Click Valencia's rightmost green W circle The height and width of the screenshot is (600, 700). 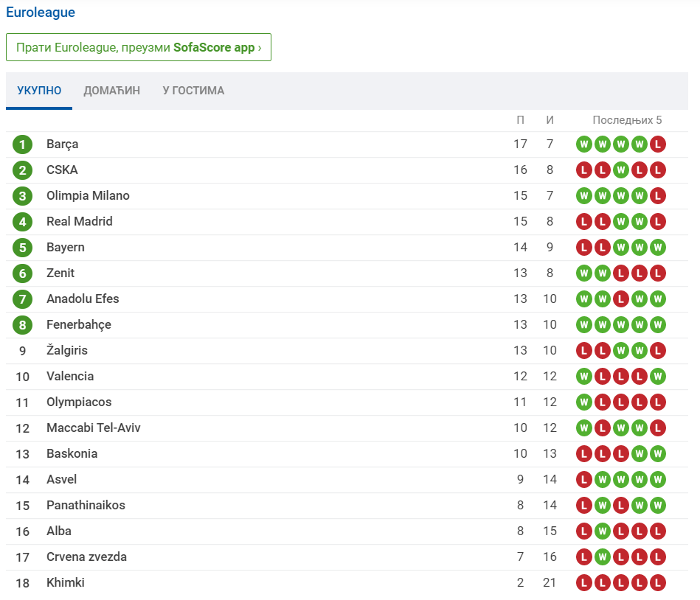[x=658, y=377]
